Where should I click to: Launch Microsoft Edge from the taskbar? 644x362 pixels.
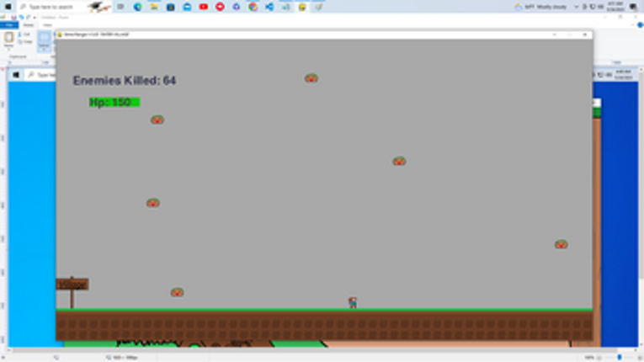(137, 7)
